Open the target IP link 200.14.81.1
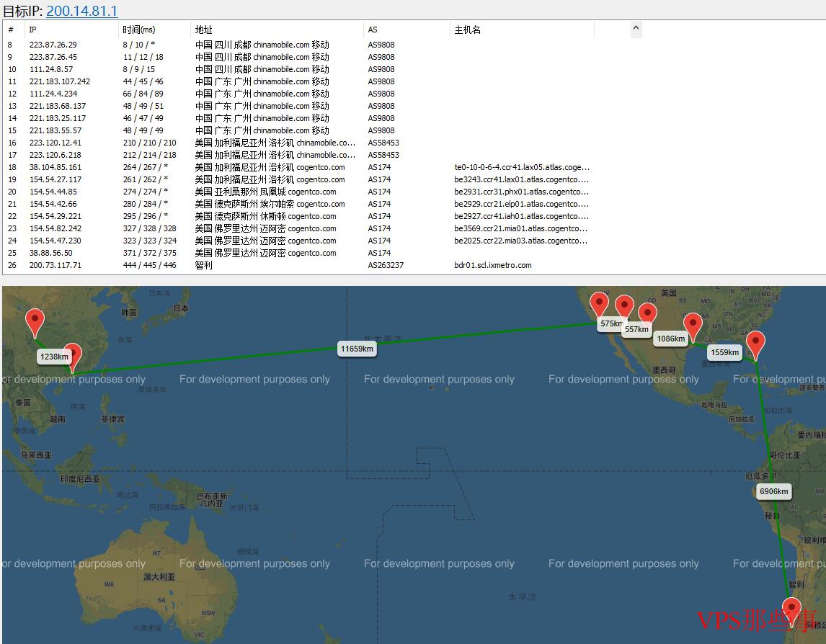826x644 pixels. click(x=81, y=11)
